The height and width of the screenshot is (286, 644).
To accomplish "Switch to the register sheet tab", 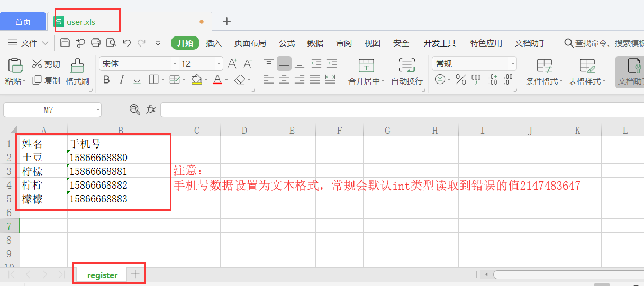I will (x=103, y=275).
